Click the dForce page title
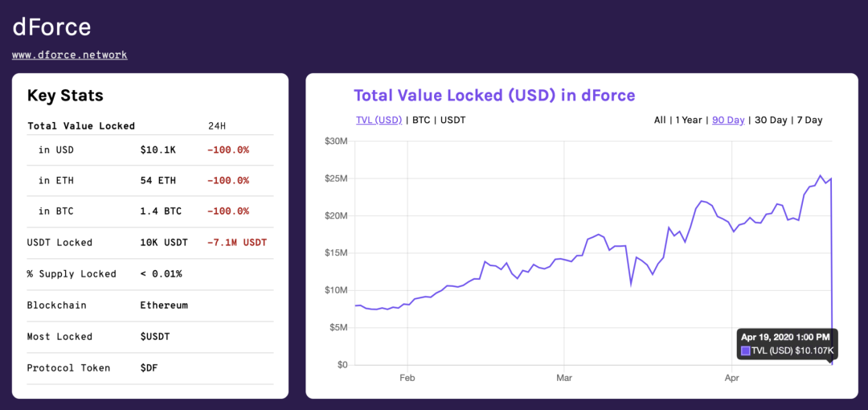The height and width of the screenshot is (410, 868). pos(51,27)
